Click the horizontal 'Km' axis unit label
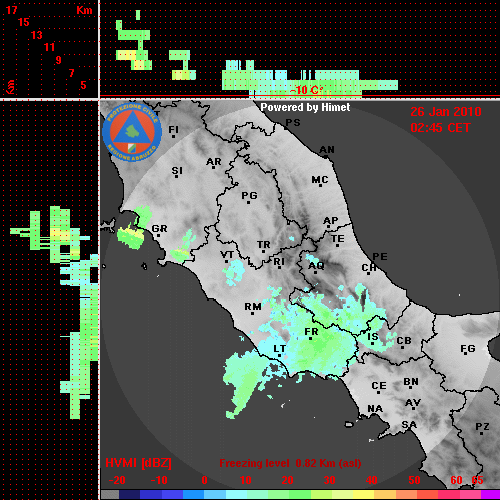The image size is (500, 500). click(84, 10)
